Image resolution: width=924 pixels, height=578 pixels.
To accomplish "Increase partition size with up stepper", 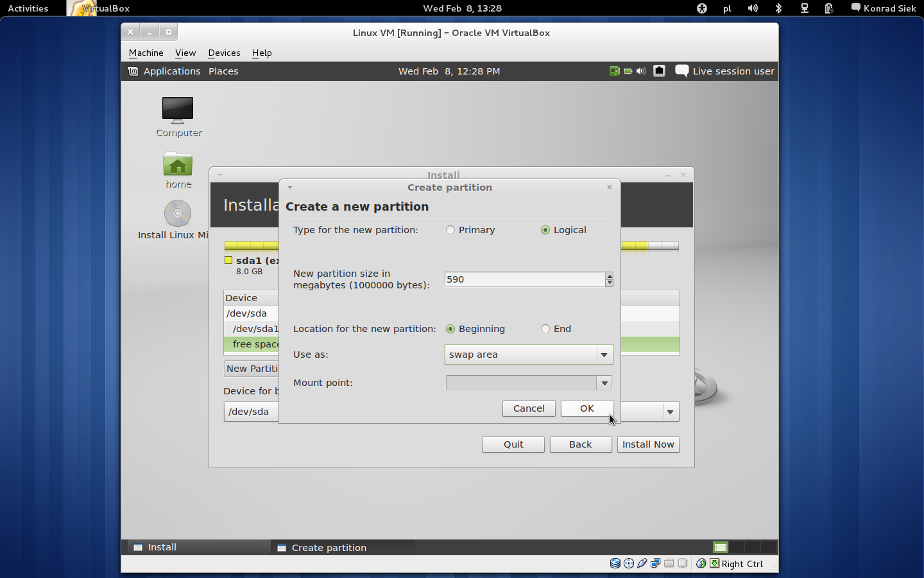I will click(609, 276).
